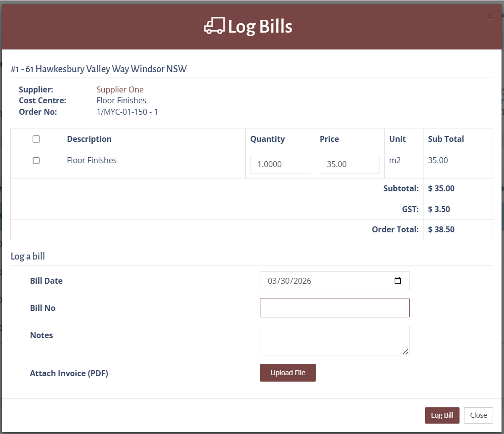The width and height of the screenshot is (504, 434).
Task: Open the Bill Date calendar picker icon
Action: (x=398, y=281)
